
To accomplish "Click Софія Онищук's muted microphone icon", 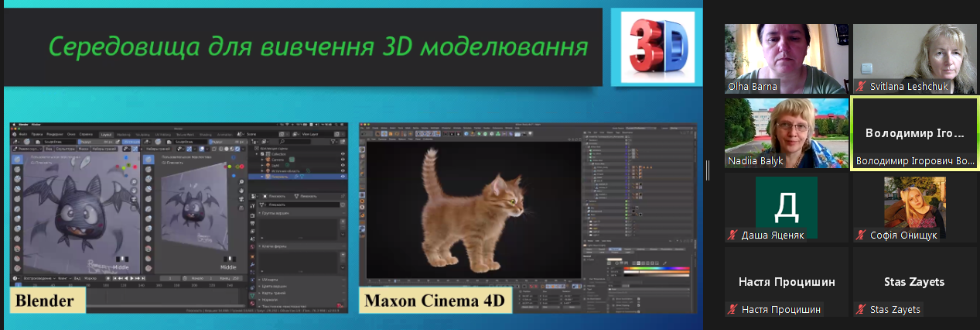I will click(x=860, y=235).
